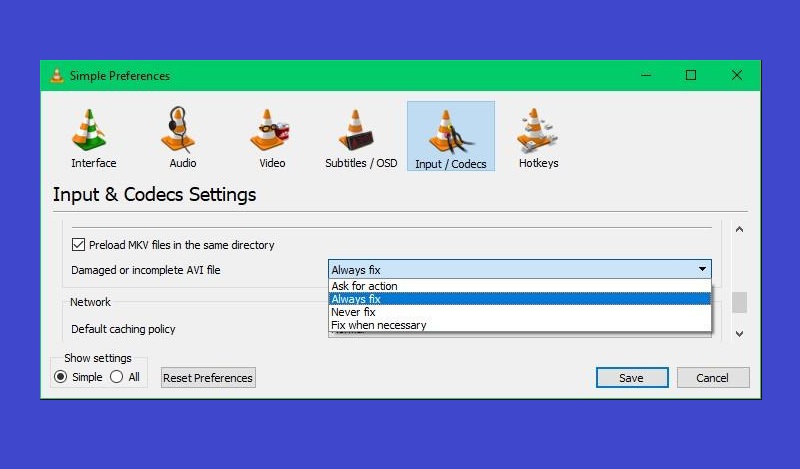The height and width of the screenshot is (469, 800).
Task: Choose the highlighted Always fix option
Action: click(519, 299)
